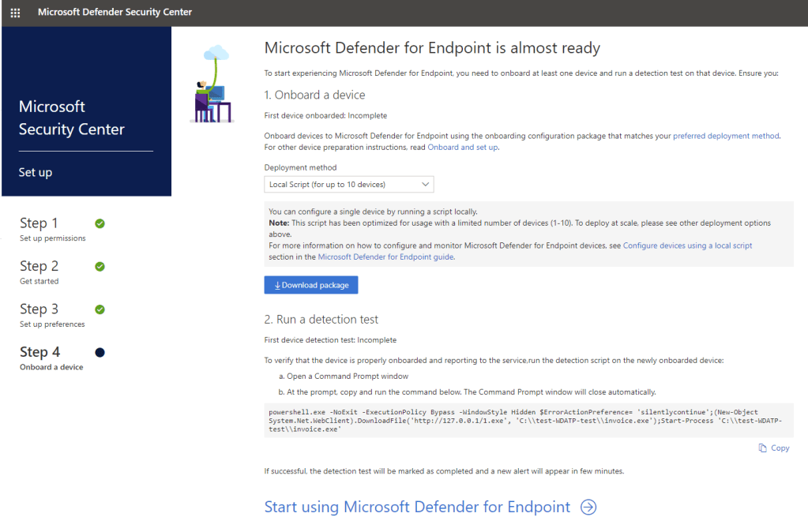
Task: Click the Download package button
Action: (x=311, y=285)
